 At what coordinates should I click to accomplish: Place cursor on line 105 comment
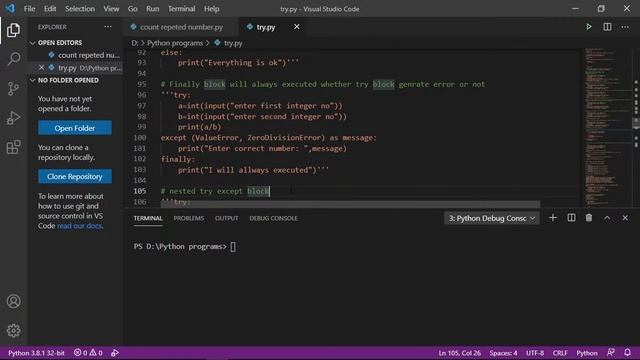pos(215,191)
